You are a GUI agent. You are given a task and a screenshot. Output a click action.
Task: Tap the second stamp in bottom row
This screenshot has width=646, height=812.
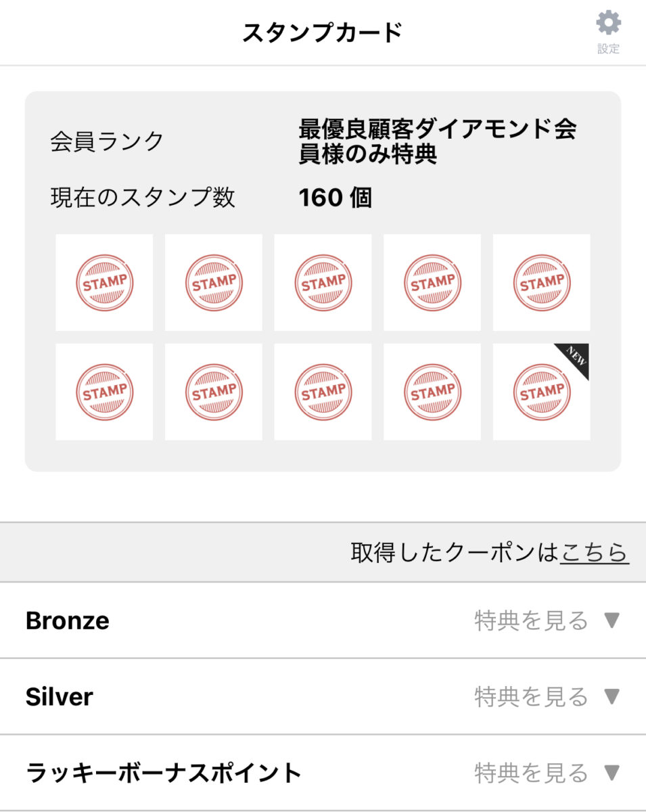tap(214, 392)
